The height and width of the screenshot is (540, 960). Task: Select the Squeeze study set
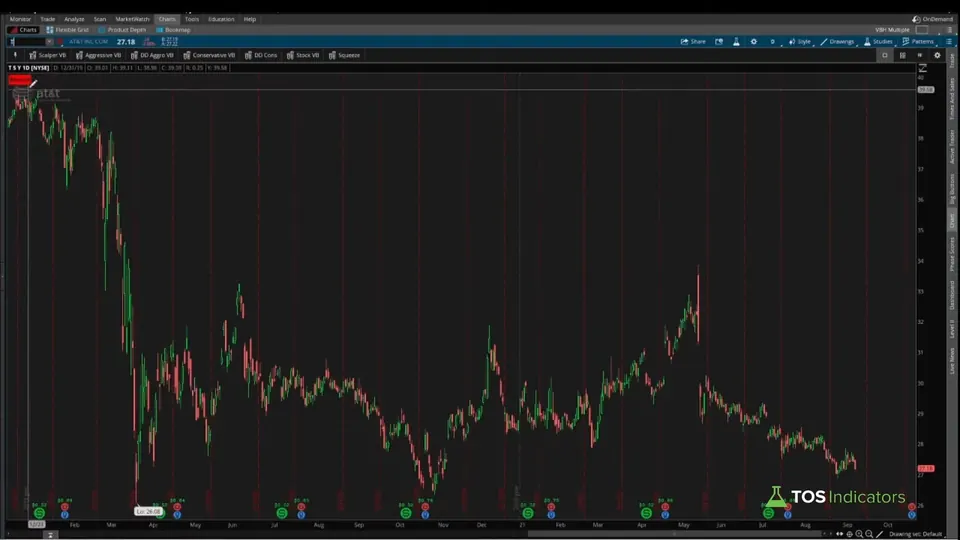tap(345, 55)
